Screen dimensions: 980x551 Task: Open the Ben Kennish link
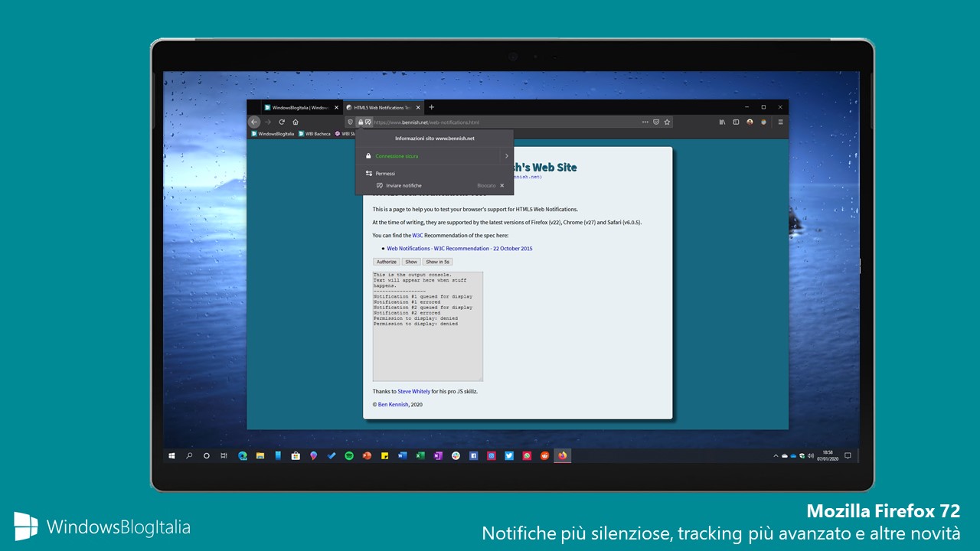coord(393,404)
